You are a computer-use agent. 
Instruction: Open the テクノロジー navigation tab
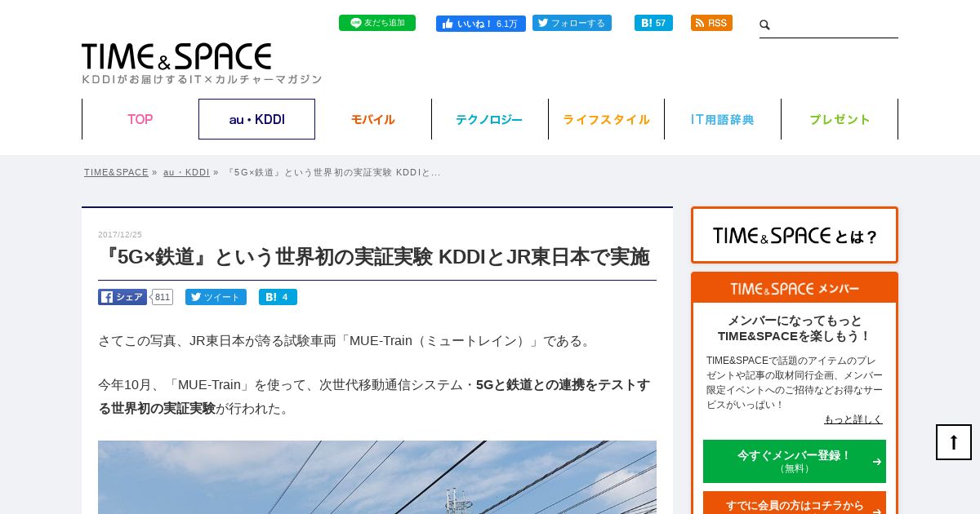(489, 119)
